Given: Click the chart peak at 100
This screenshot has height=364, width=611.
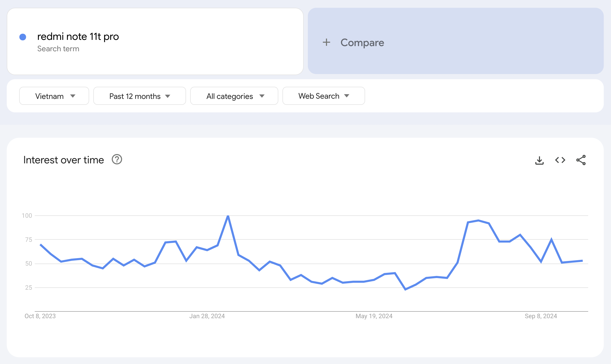Looking at the screenshot, I should click(x=228, y=216).
